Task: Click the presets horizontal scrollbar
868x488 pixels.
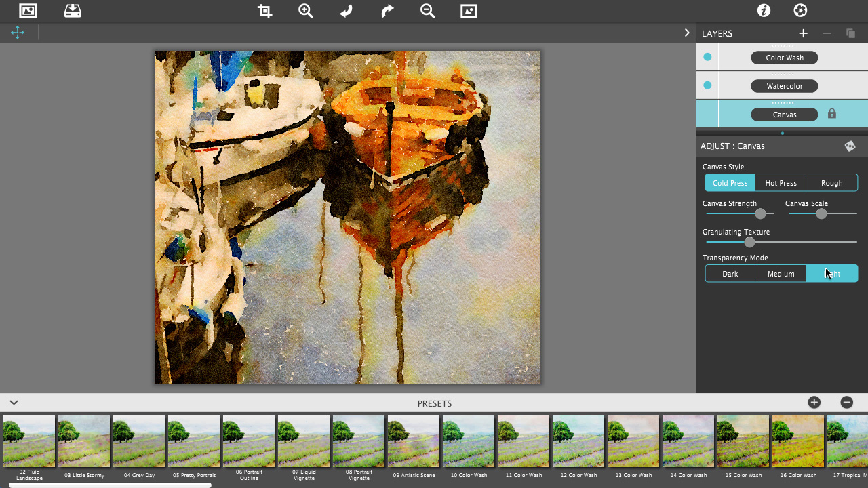Action: (x=110, y=485)
